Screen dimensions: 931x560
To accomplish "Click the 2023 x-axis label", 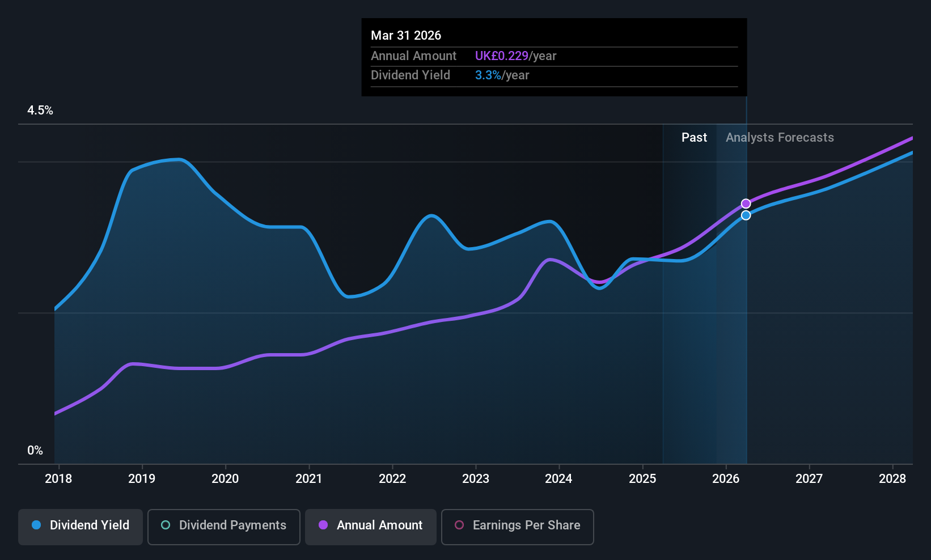I will pyautogui.click(x=476, y=479).
